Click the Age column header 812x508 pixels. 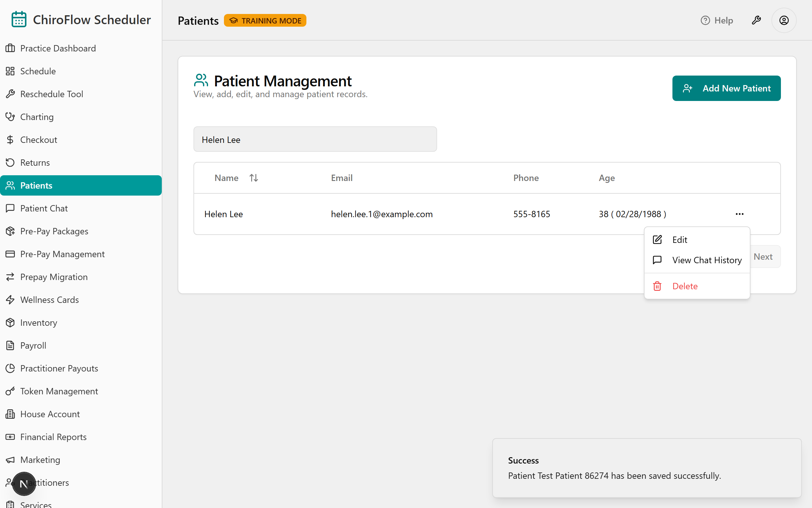point(607,178)
